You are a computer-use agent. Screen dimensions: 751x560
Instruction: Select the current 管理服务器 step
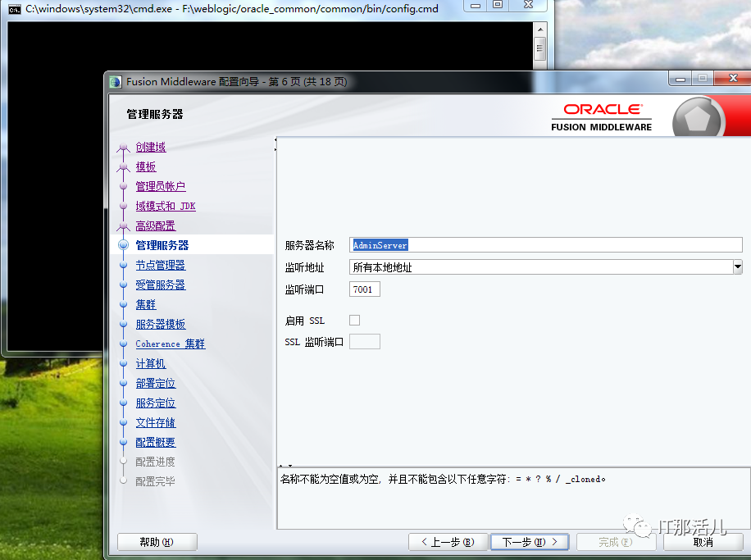click(162, 245)
